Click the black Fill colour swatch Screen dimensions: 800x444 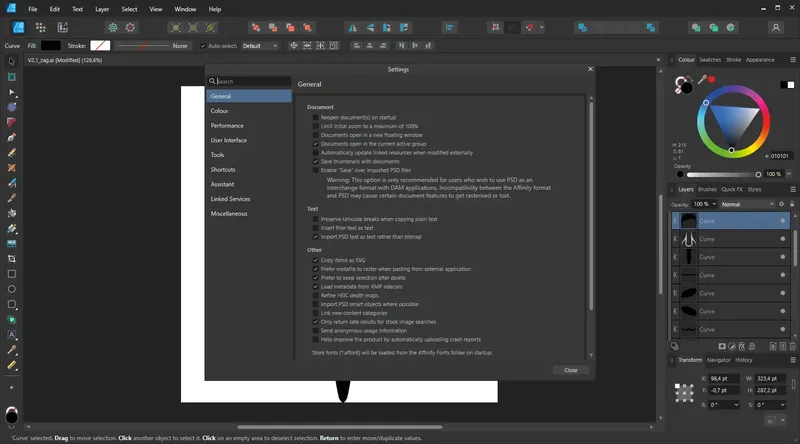[x=51, y=46]
